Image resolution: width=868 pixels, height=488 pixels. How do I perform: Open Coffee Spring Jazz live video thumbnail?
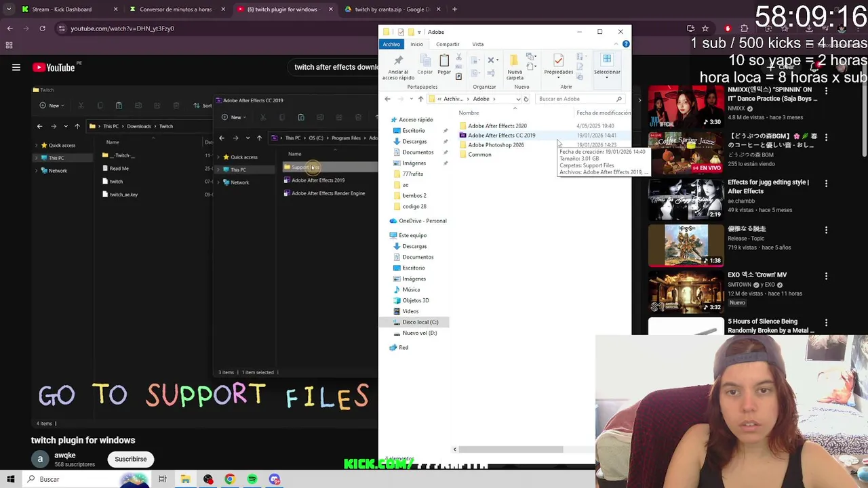point(686,153)
